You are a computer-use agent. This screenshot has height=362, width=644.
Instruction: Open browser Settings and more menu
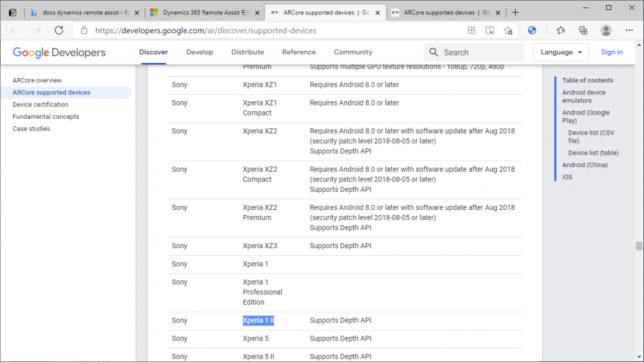[x=629, y=30]
